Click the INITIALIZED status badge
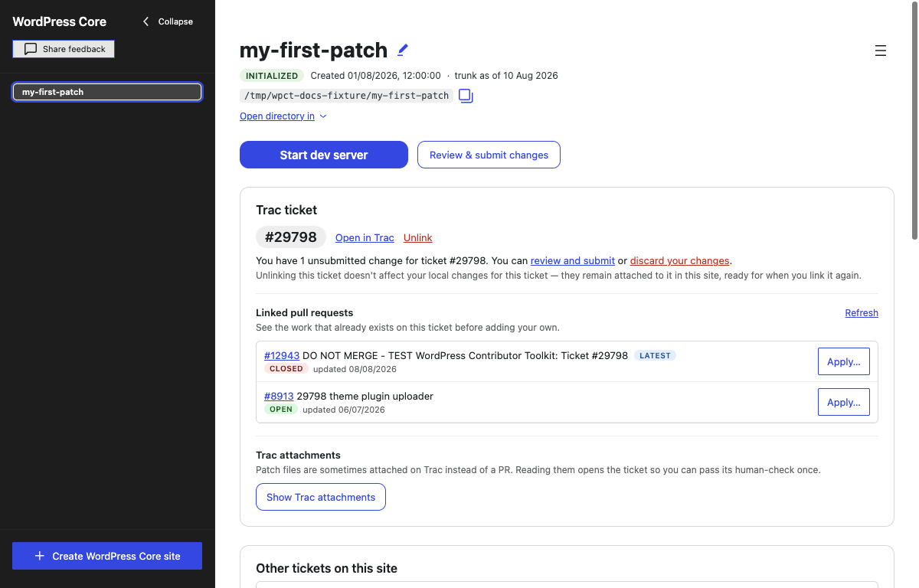This screenshot has width=919, height=588. 272,76
